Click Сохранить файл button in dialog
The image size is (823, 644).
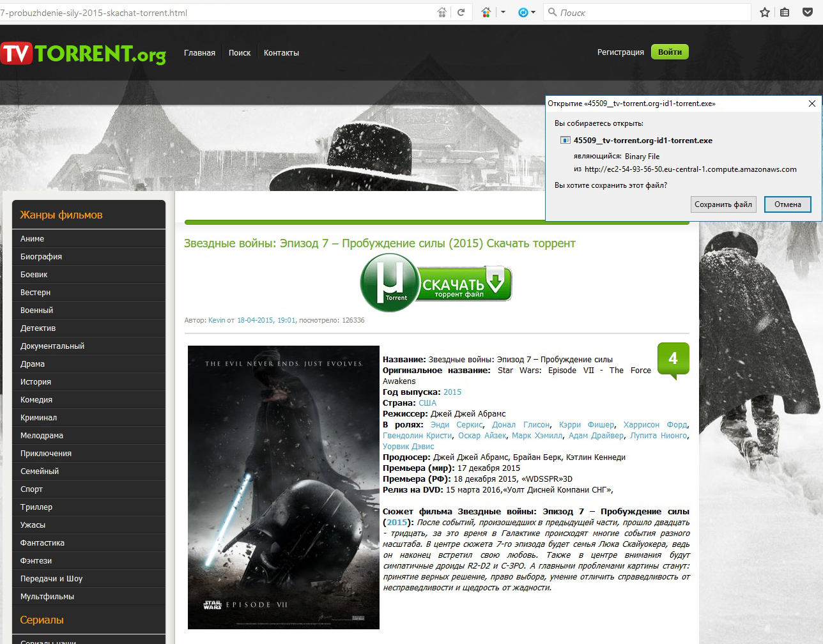point(723,204)
